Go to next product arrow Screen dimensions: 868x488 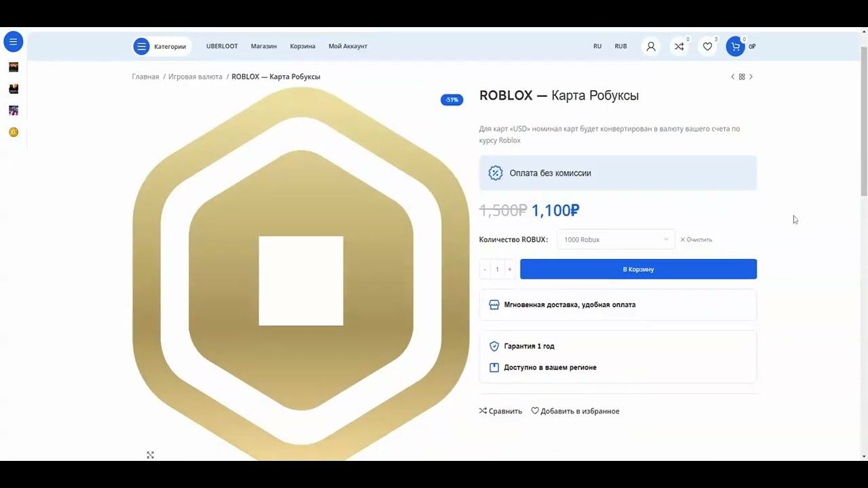click(x=751, y=77)
